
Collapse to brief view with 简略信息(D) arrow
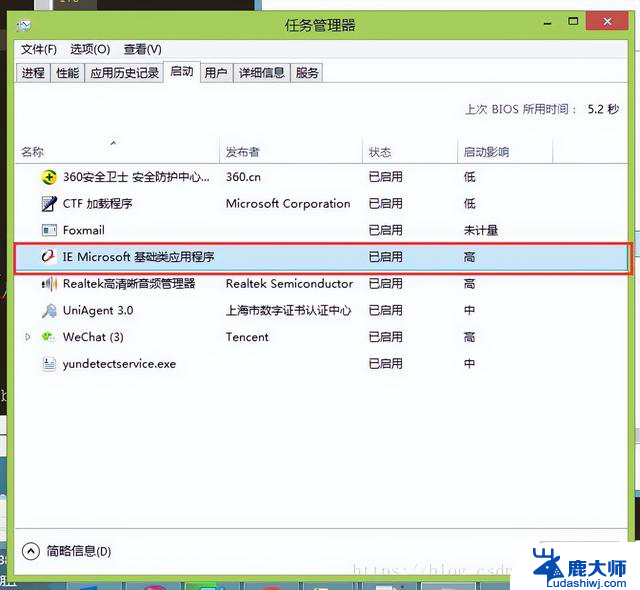(31, 551)
